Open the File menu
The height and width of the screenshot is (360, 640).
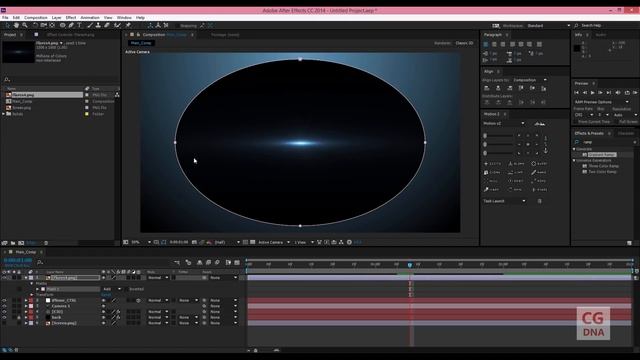tap(5, 18)
